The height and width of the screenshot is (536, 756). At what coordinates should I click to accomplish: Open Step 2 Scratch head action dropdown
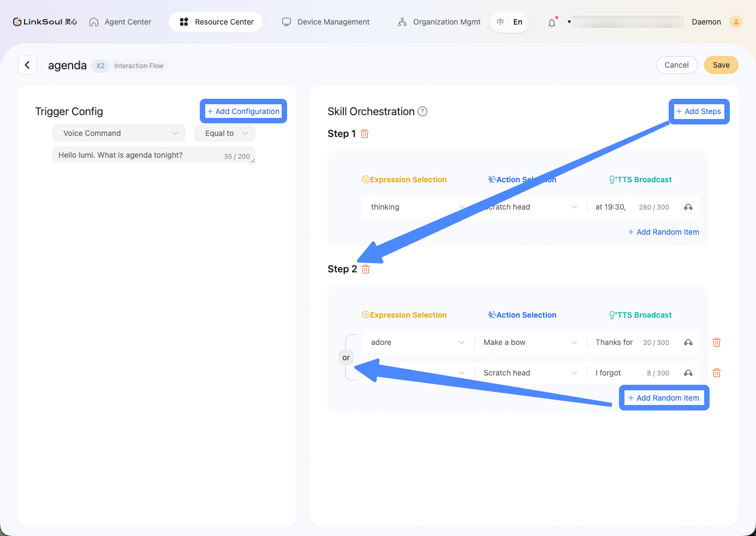(x=529, y=373)
